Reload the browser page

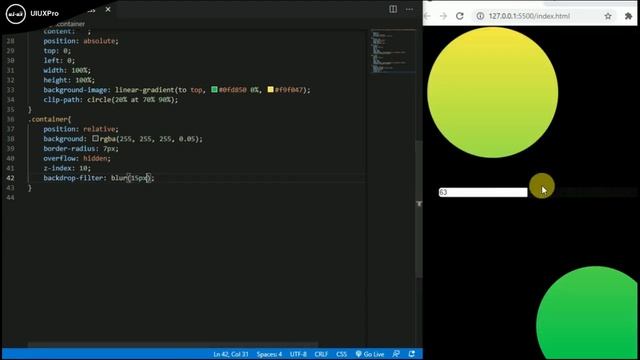(460, 16)
